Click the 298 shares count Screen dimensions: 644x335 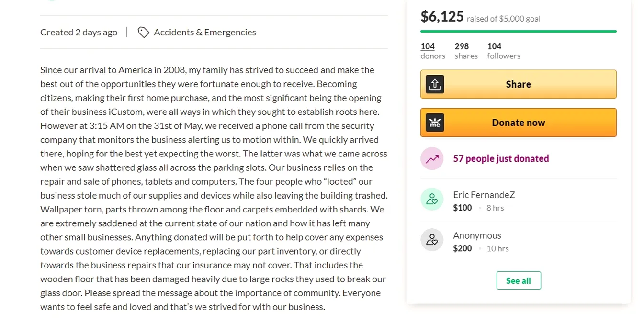462,46
